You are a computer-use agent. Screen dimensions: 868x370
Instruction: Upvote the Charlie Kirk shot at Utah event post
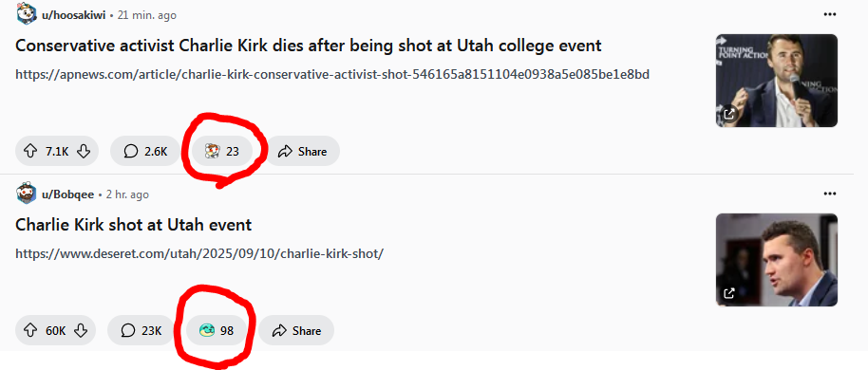(29, 331)
